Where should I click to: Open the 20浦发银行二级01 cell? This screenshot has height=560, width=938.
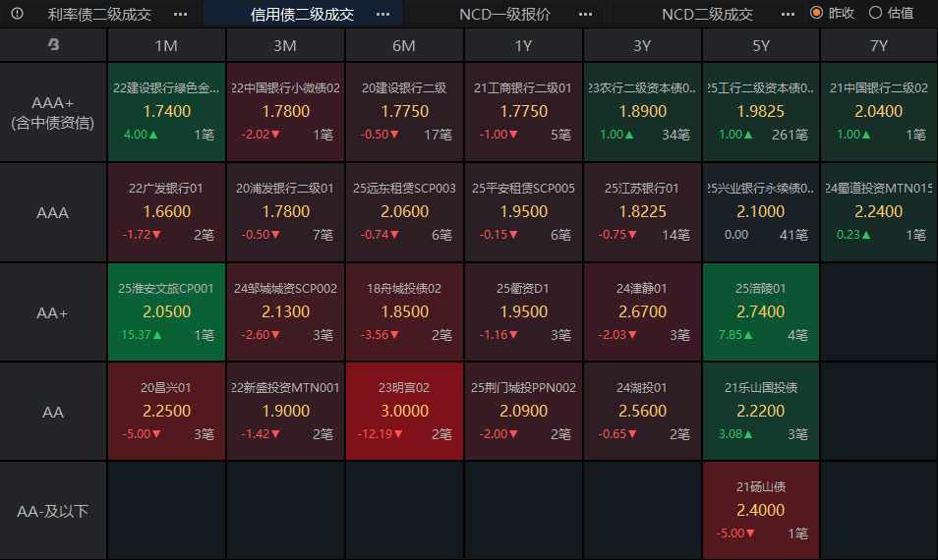[285, 212]
